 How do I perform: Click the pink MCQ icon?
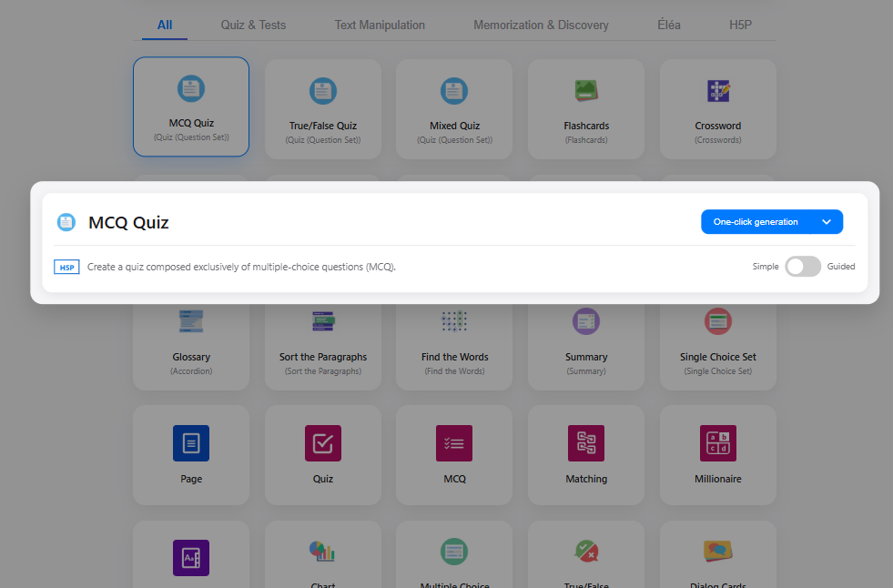point(454,443)
